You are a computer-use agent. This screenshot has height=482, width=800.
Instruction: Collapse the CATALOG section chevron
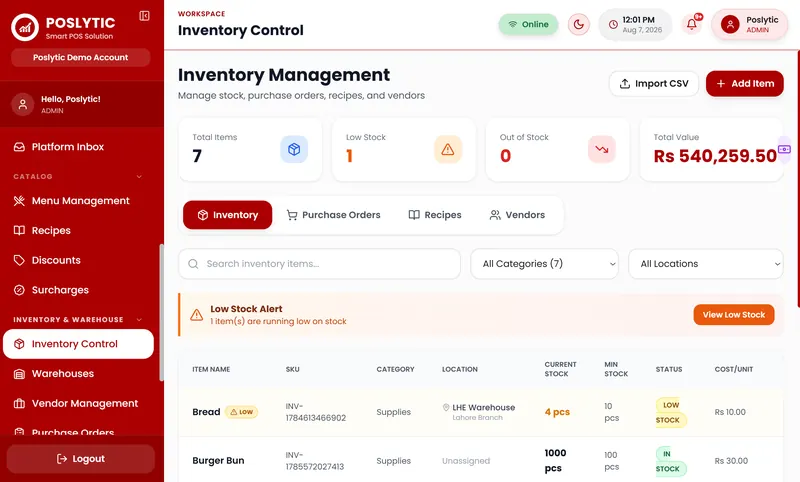139,176
